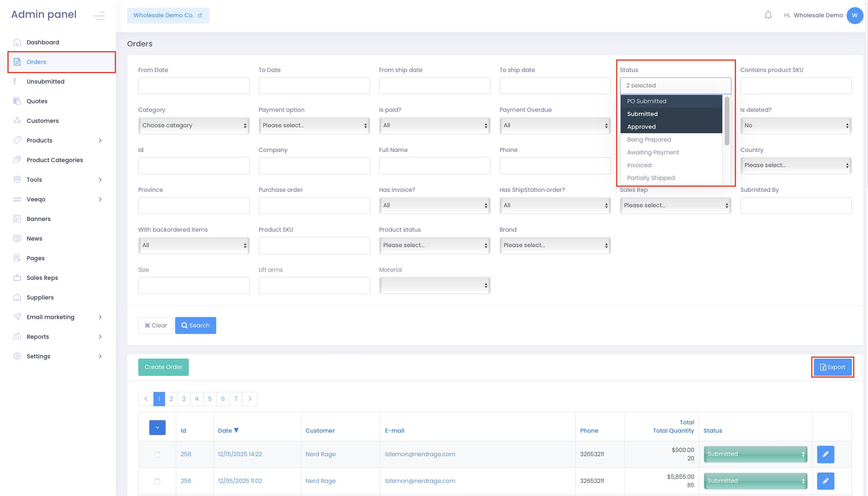Click the From Date input field
Viewport: 868px width, 496px height.
point(194,86)
